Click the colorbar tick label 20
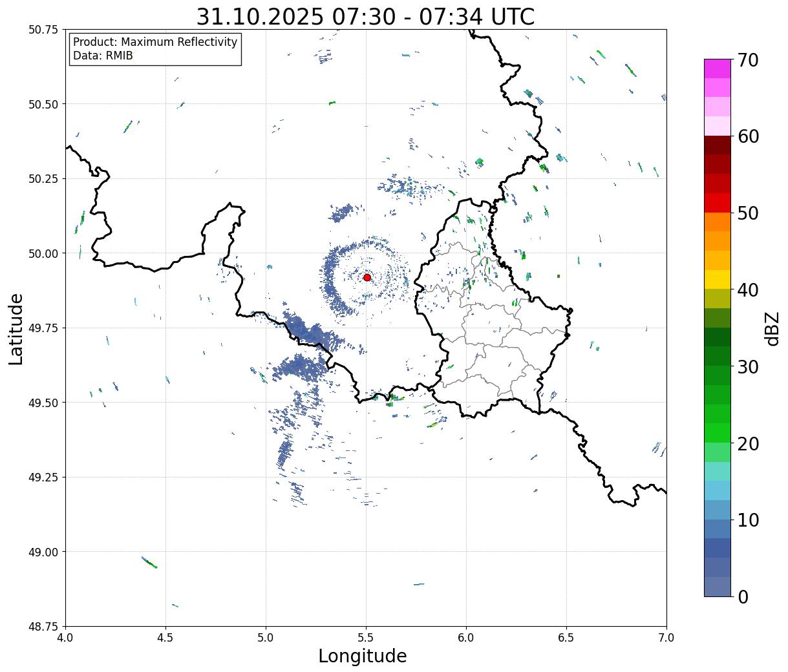This screenshot has height=672, width=788. coord(748,444)
